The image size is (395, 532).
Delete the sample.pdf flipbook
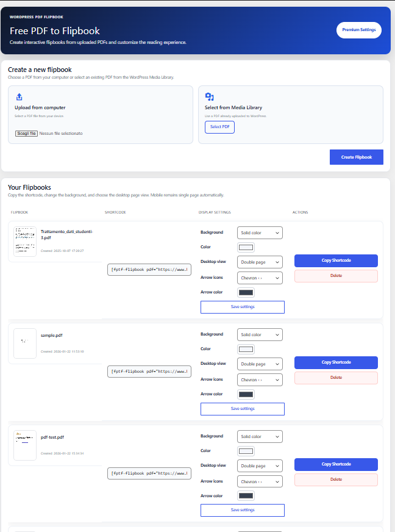click(336, 378)
